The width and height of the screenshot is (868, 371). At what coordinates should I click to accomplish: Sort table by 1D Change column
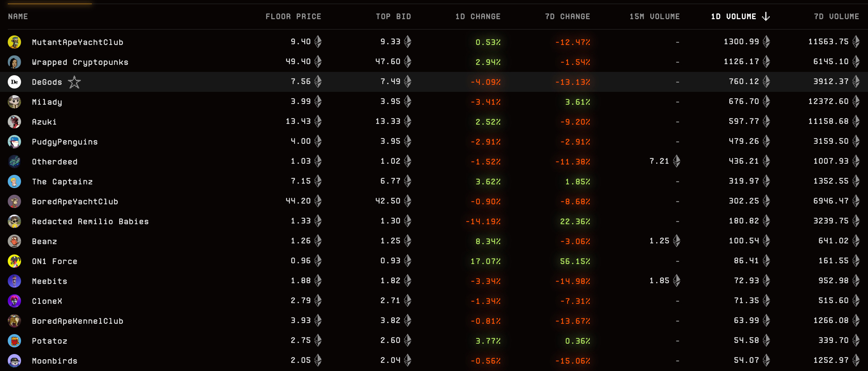(478, 17)
